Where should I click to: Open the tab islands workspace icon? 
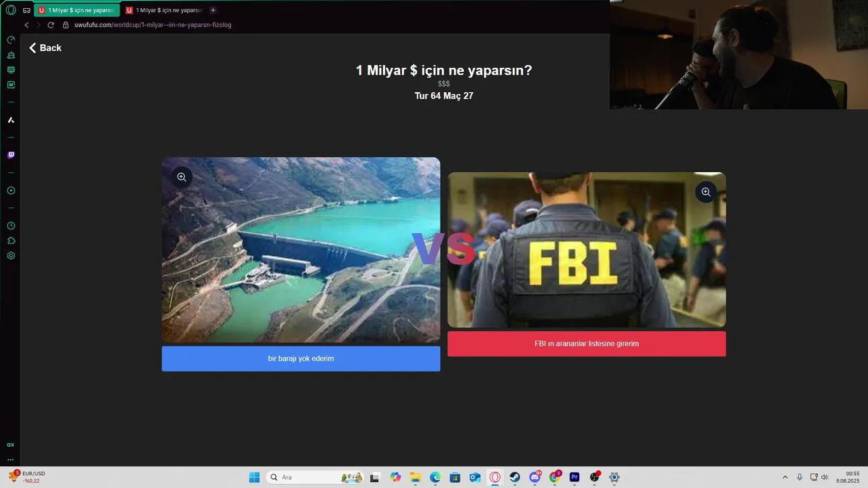(x=26, y=10)
